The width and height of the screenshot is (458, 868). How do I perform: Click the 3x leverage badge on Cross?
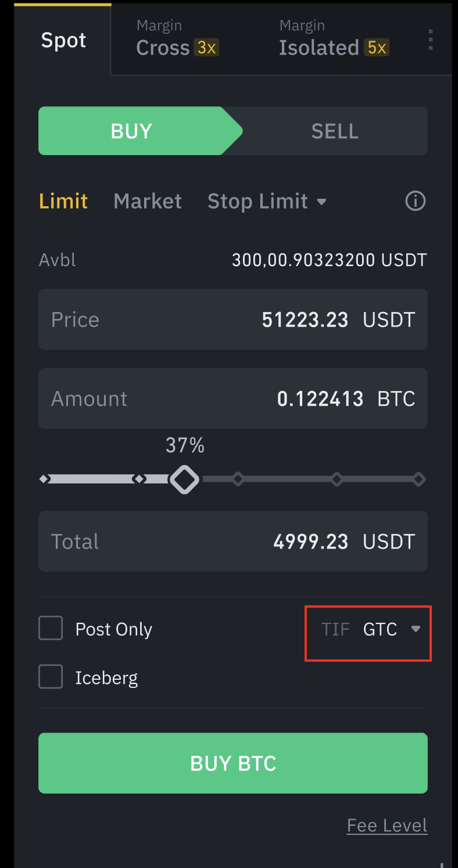point(207,48)
